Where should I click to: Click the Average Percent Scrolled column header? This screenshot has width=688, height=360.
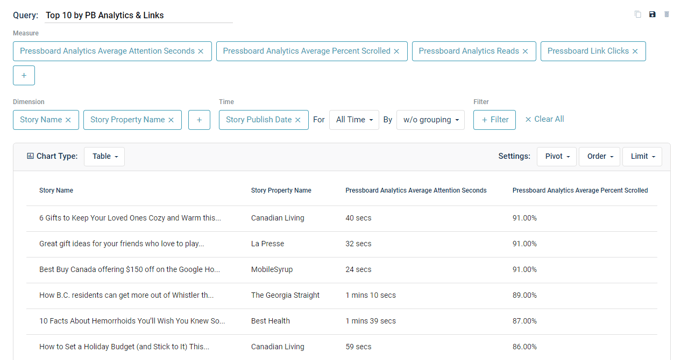point(580,190)
